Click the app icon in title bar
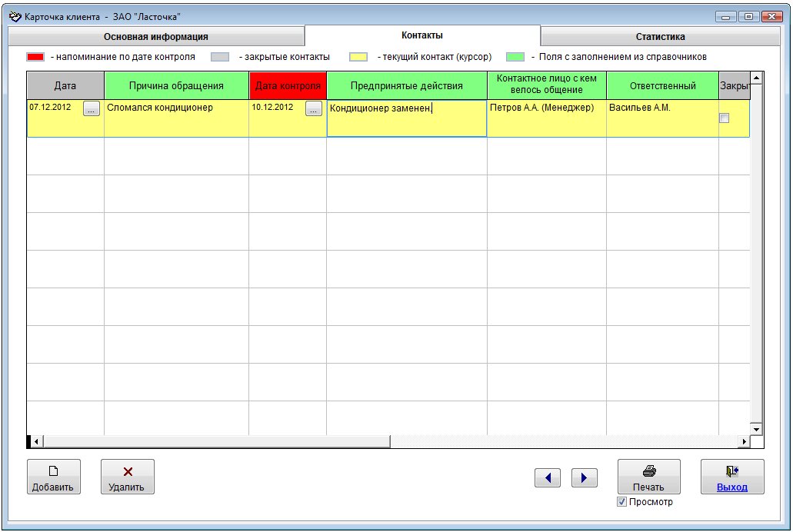The height and width of the screenshot is (532, 793). pos(15,17)
